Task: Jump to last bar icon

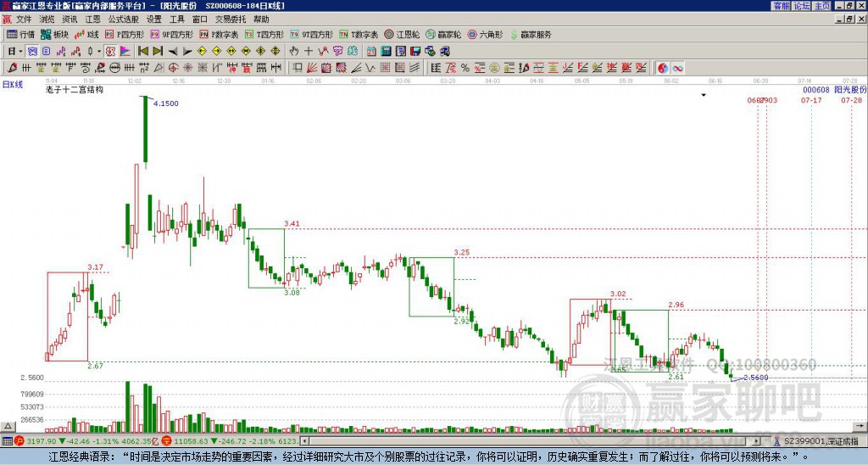Action: 158,51
